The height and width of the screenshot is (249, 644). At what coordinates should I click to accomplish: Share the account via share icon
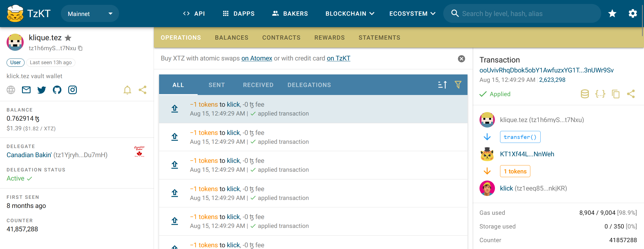(x=143, y=90)
